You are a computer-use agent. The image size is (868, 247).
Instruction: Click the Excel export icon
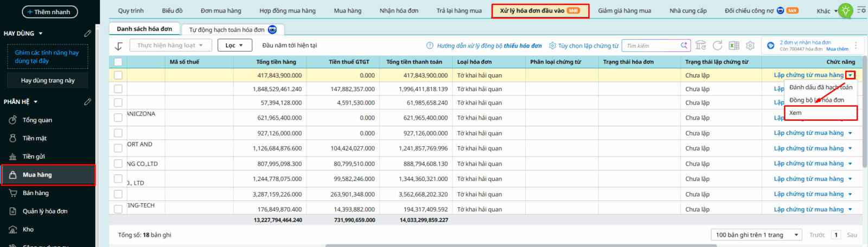coord(734,45)
